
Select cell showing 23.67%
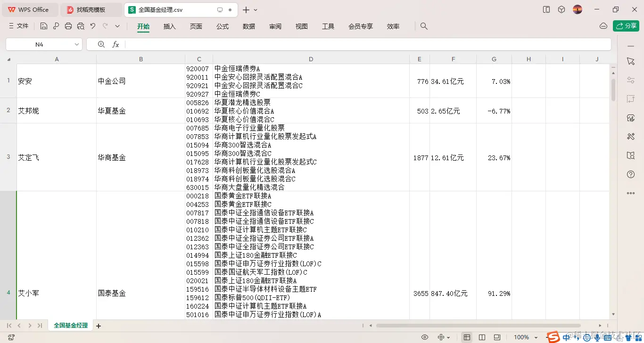[494, 157]
